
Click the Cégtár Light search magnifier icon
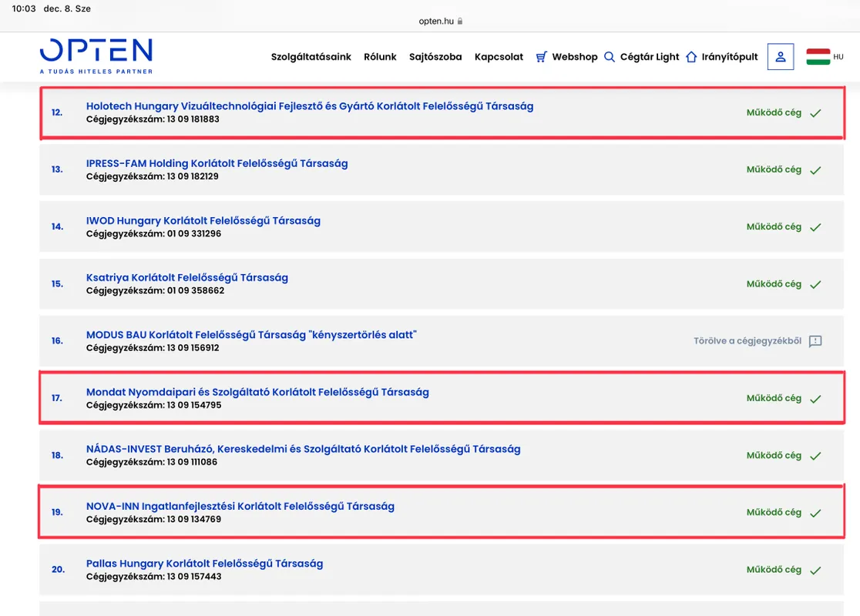coord(610,57)
